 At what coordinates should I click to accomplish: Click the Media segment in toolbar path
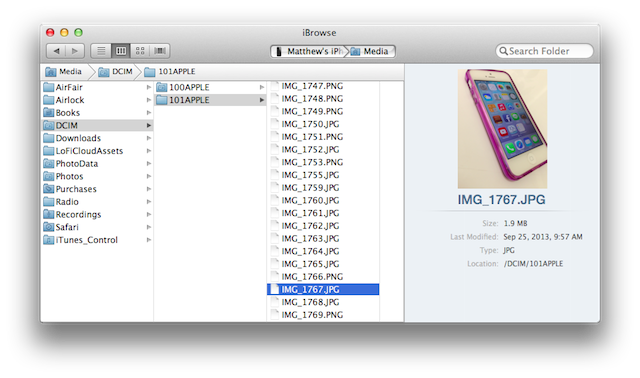(x=371, y=51)
